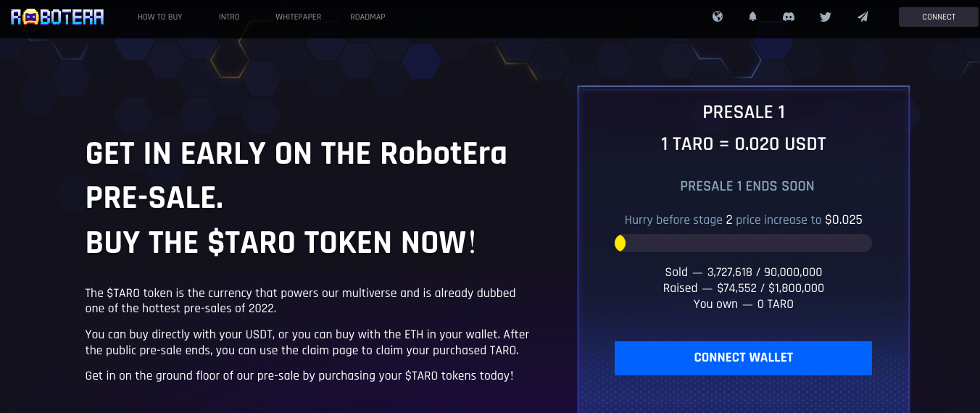Open the language globe icon

click(x=718, y=17)
